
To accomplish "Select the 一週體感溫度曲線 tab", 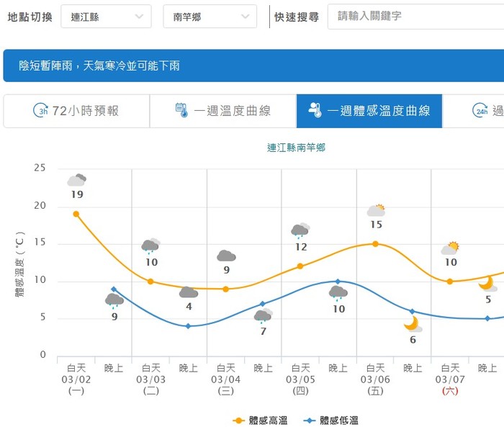I will pyautogui.click(x=369, y=111).
